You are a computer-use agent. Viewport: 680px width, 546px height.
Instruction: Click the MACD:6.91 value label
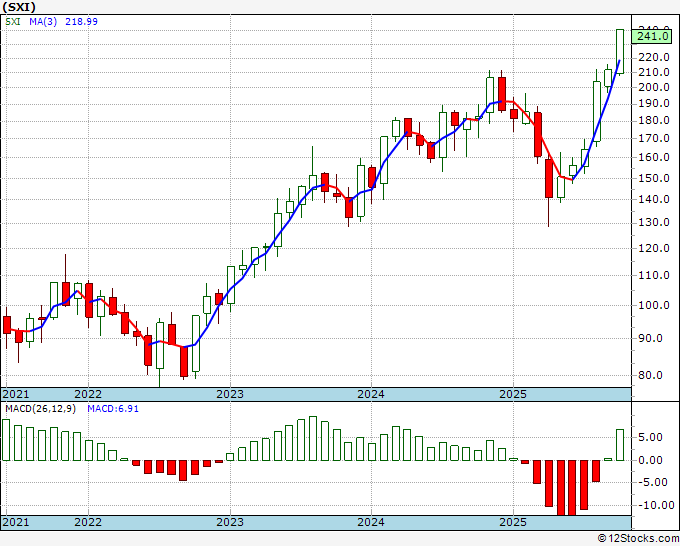(x=113, y=409)
